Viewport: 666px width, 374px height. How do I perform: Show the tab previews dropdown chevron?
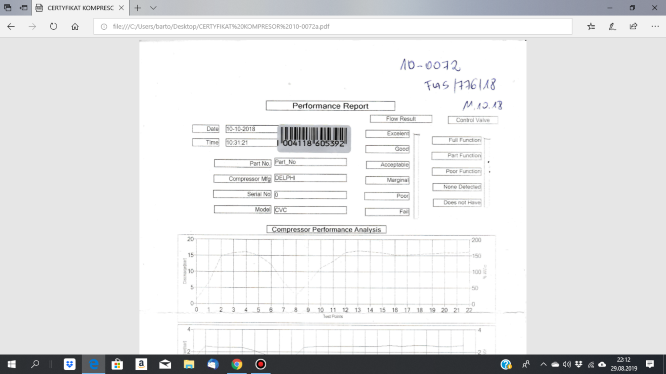[153, 8]
